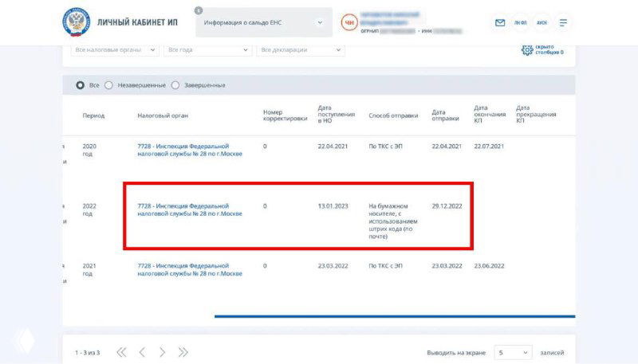The image size is (638, 364).
Task: Click the Federal Tax Service emblem logo
Action: (x=77, y=22)
